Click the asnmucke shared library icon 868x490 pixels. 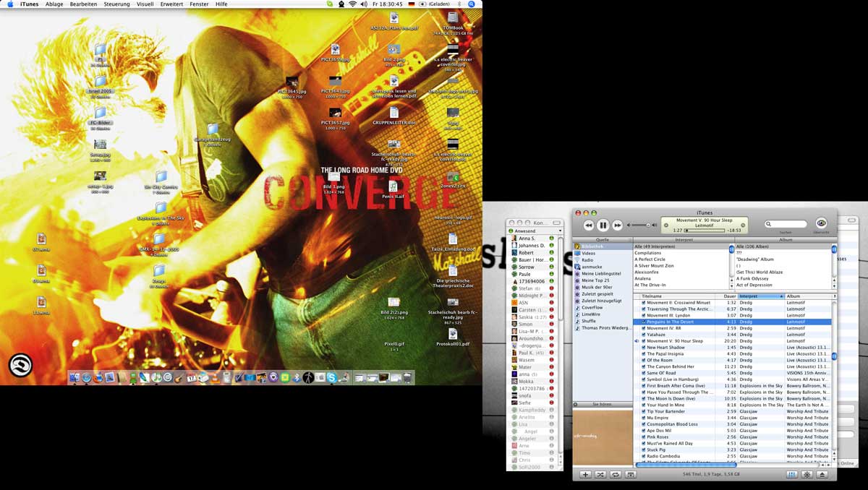click(577, 267)
